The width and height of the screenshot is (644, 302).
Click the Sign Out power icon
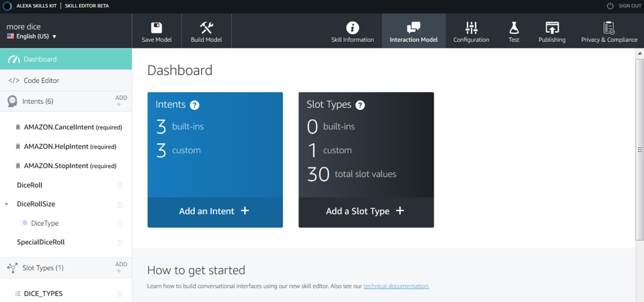[610, 6]
